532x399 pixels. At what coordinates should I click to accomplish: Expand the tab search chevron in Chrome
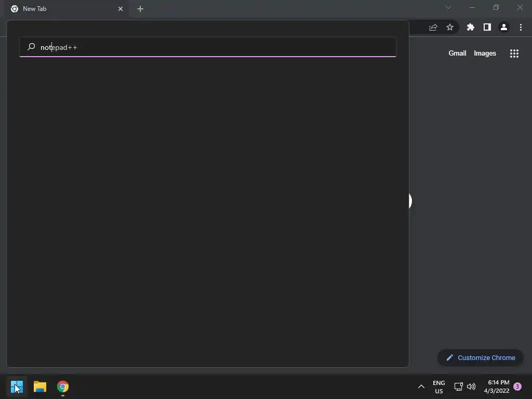tap(448, 7)
